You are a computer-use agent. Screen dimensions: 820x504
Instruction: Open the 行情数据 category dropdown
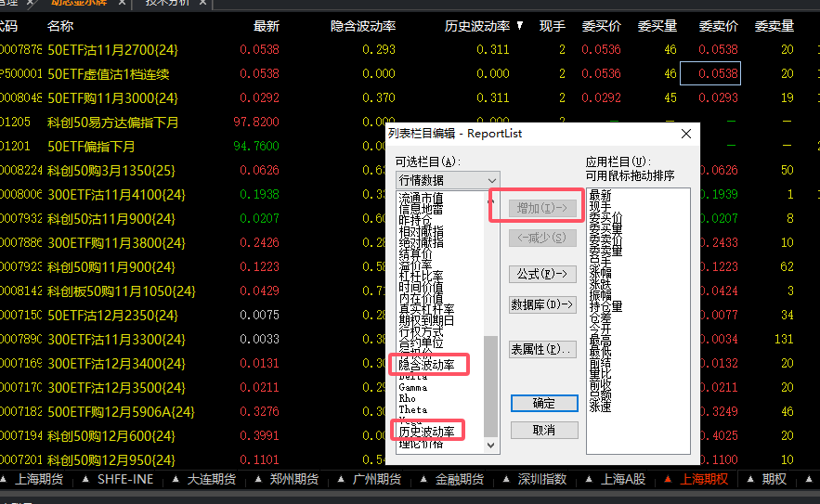[447, 180]
